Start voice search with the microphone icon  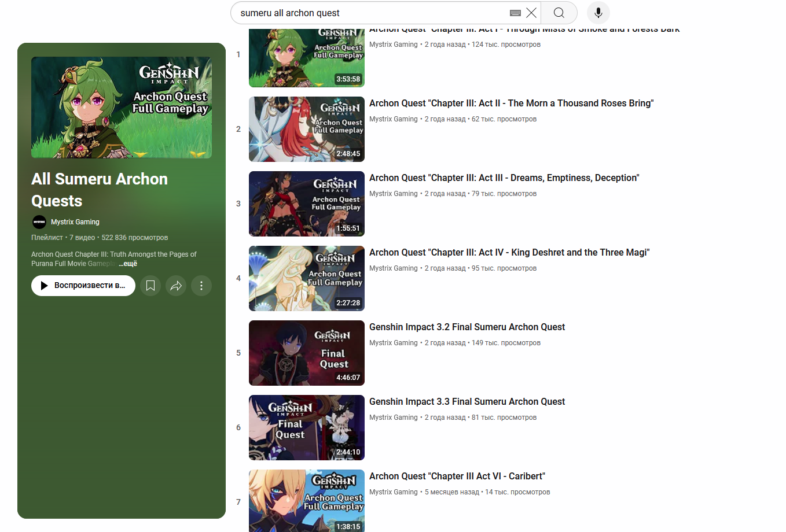tap(598, 13)
